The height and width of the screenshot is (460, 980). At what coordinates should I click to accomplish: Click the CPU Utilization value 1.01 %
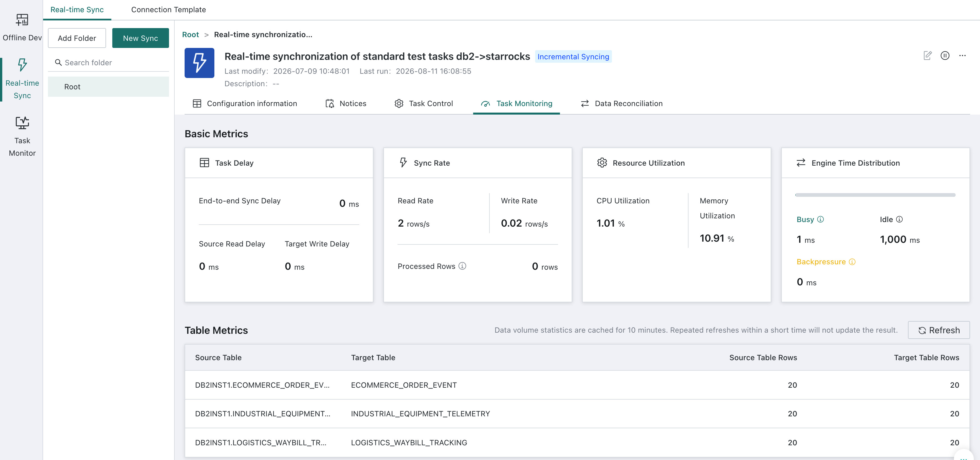[611, 223]
